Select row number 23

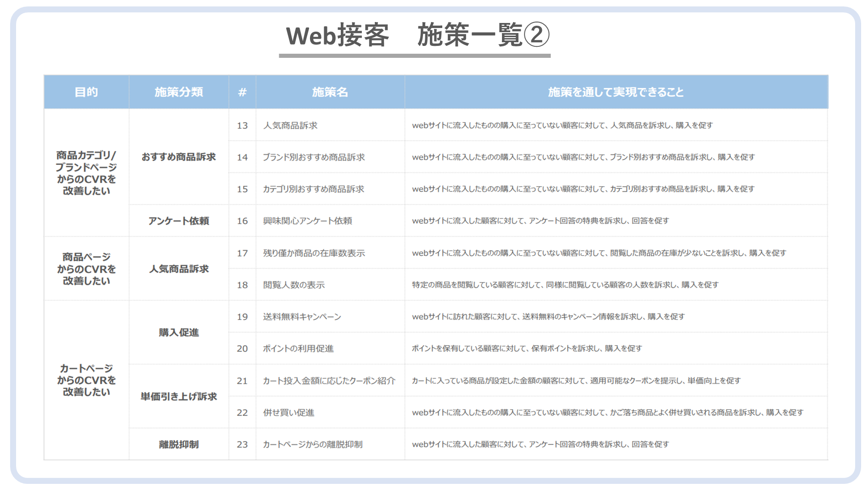(242, 444)
